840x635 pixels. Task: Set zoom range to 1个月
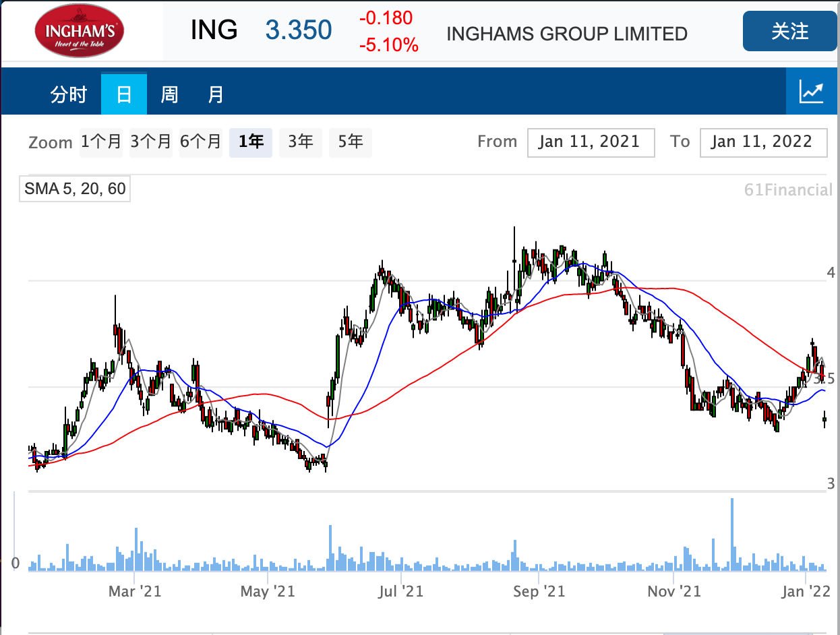(101, 142)
